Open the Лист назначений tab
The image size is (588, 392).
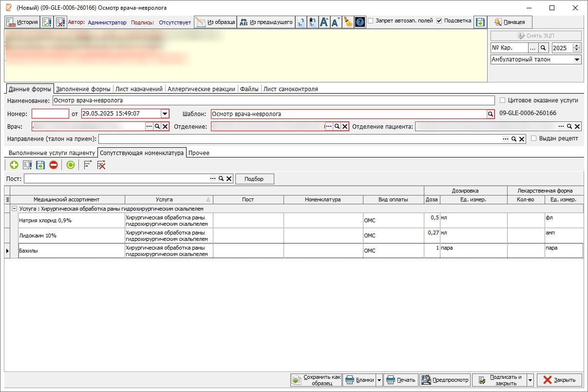coord(139,89)
